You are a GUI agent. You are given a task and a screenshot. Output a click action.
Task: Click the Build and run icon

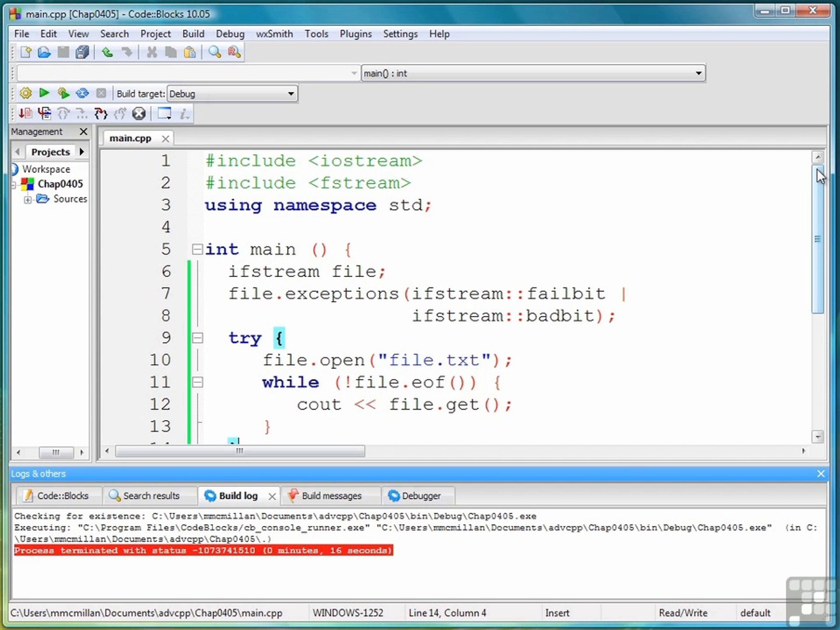click(63, 93)
